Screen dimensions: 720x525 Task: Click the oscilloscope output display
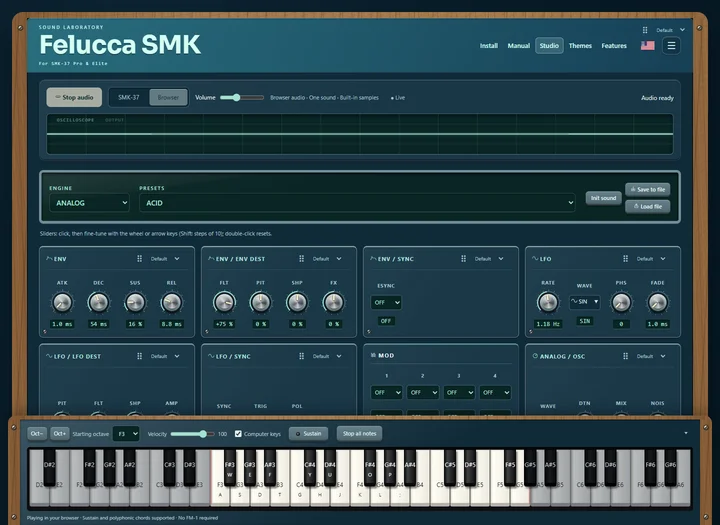(x=360, y=134)
